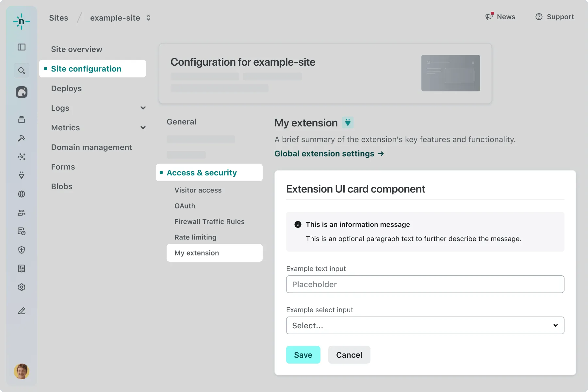Viewport: 588px width, 392px height.
Task: Toggle the sidebar panel icon
Action: click(x=22, y=47)
